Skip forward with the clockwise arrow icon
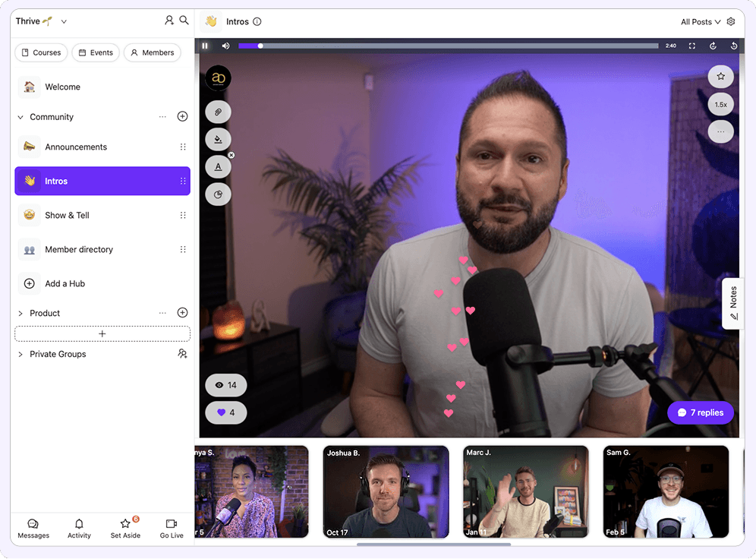 [713, 46]
